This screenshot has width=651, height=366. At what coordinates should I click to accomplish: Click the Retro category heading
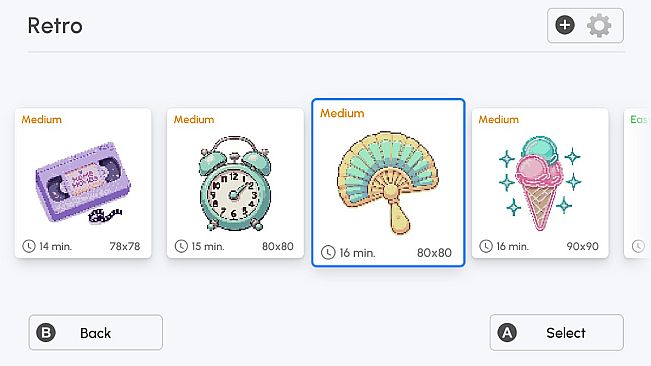tap(55, 26)
